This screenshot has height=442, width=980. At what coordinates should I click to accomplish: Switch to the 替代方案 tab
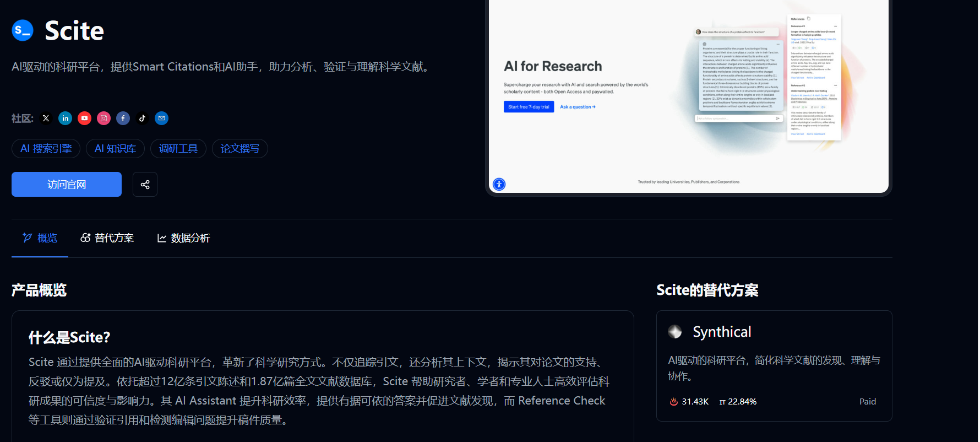pos(107,238)
